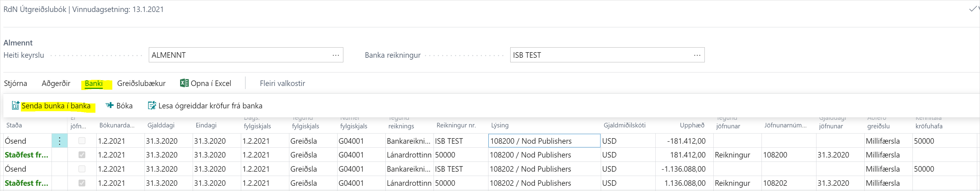Image resolution: width=980 pixels, height=191 pixels.
Task: Click the Upphæð column header
Action: point(692,125)
